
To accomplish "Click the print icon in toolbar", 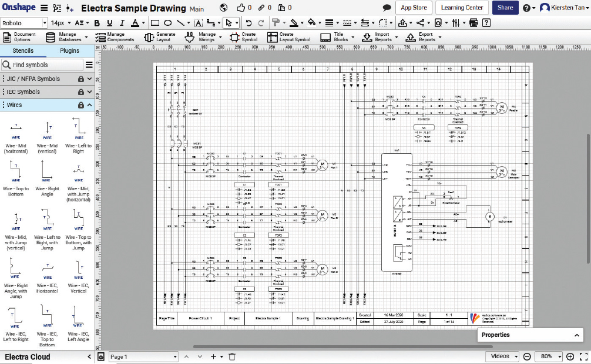I will point(474,23).
